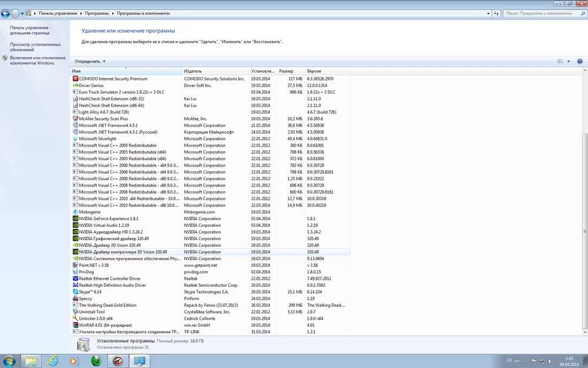Select the Unlocker 1.9.0-x64 icon
This screenshot has height=368, width=588.
click(75, 318)
